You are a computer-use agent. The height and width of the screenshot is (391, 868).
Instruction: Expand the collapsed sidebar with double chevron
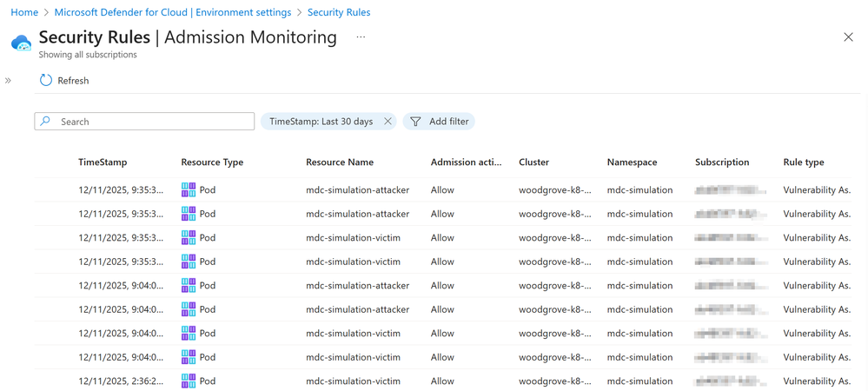(x=9, y=81)
